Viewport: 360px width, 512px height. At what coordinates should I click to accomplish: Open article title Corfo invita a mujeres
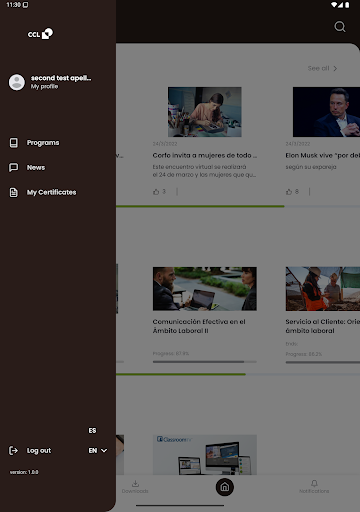click(205, 155)
